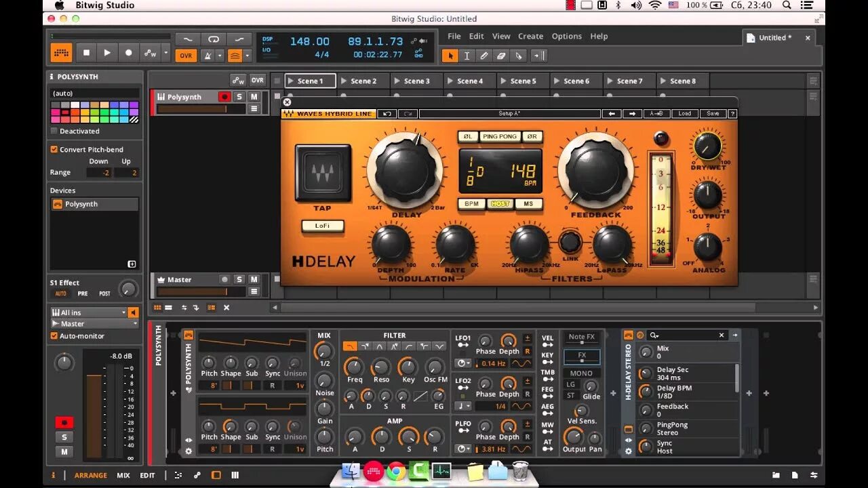Close the H-Delay plugin window
868x488 pixels.
287,102
